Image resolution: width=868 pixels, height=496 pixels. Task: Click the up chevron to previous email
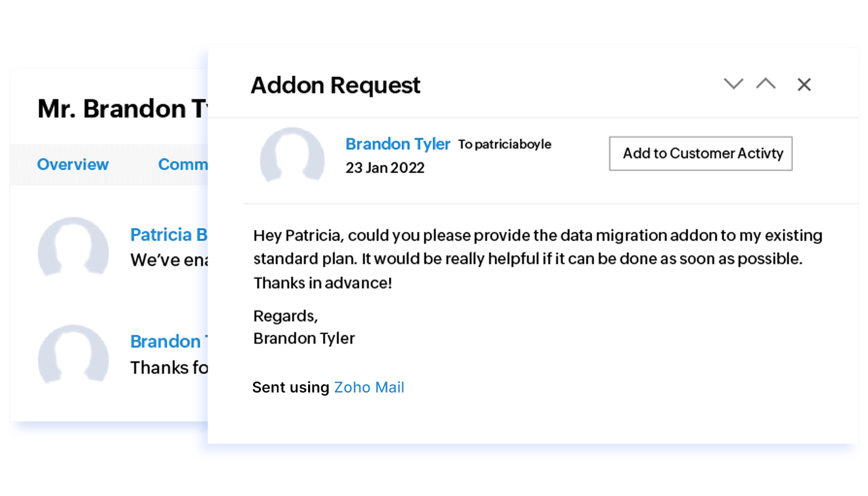pos(766,84)
